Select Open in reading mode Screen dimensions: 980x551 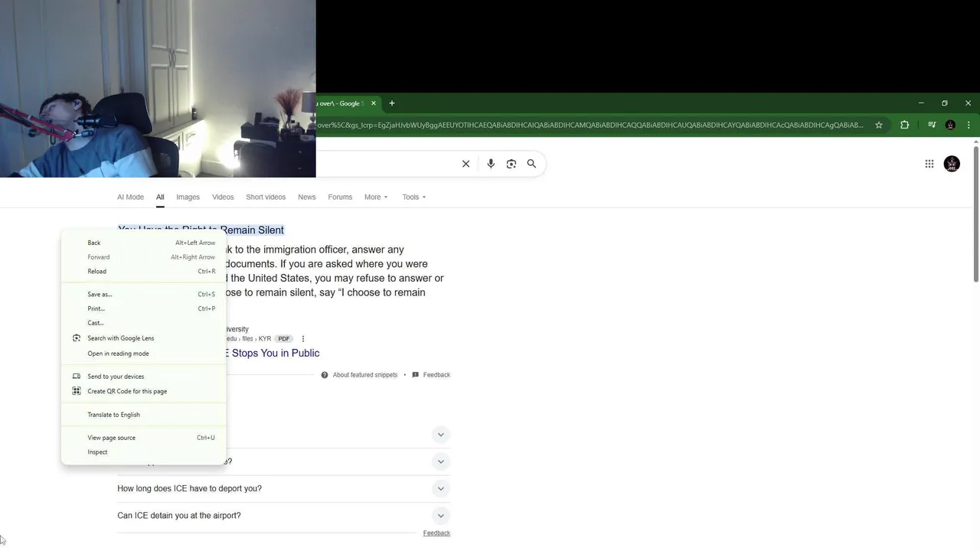(x=144, y=354)
